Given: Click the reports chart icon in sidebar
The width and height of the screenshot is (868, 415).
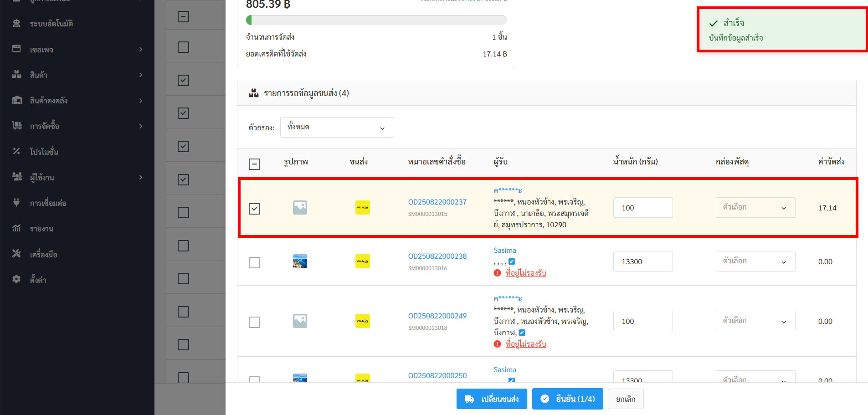Looking at the screenshot, I should 16,228.
